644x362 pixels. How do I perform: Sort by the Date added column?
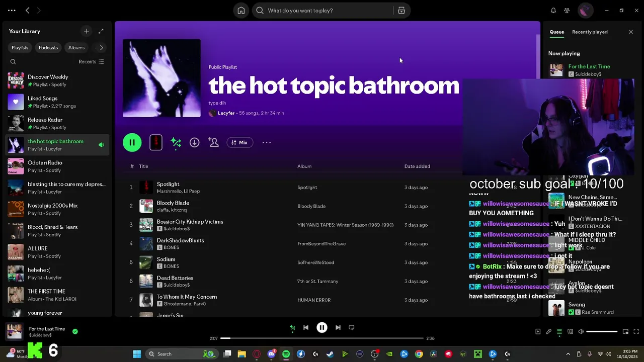pyautogui.click(x=417, y=166)
